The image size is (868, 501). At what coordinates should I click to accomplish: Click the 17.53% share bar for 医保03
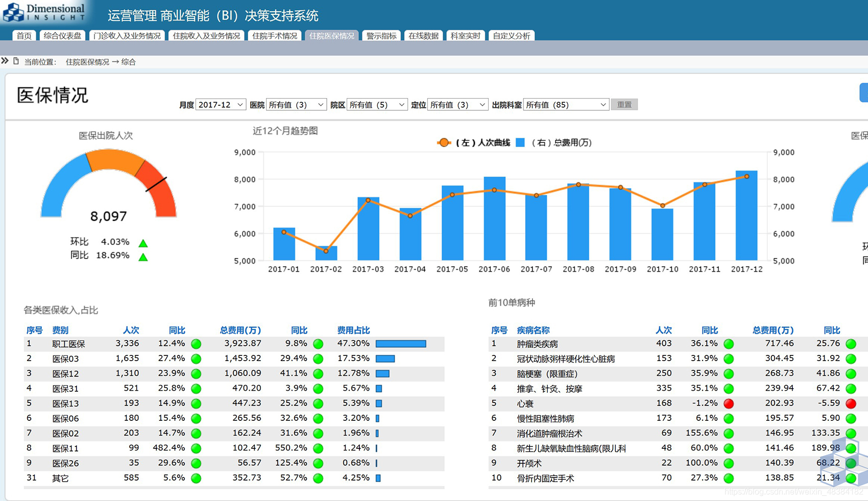point(385,359)
